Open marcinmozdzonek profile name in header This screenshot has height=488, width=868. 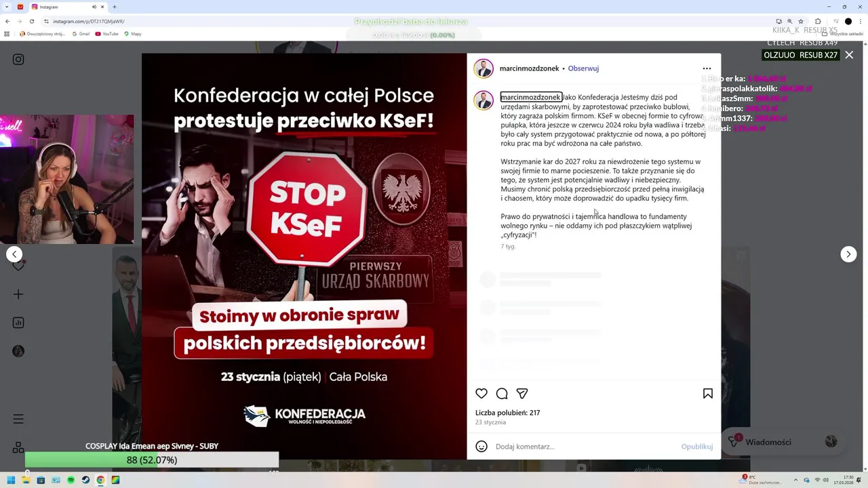coord(530,68)
